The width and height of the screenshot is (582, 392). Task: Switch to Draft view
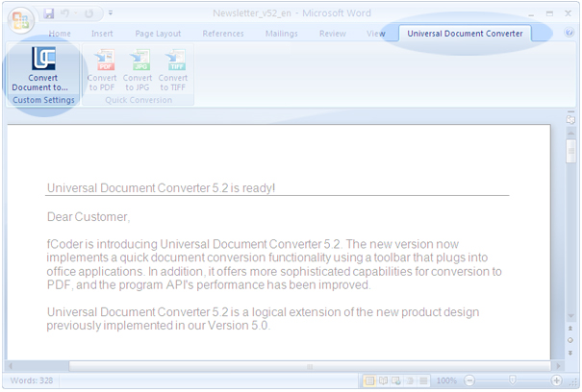(422, 380)
